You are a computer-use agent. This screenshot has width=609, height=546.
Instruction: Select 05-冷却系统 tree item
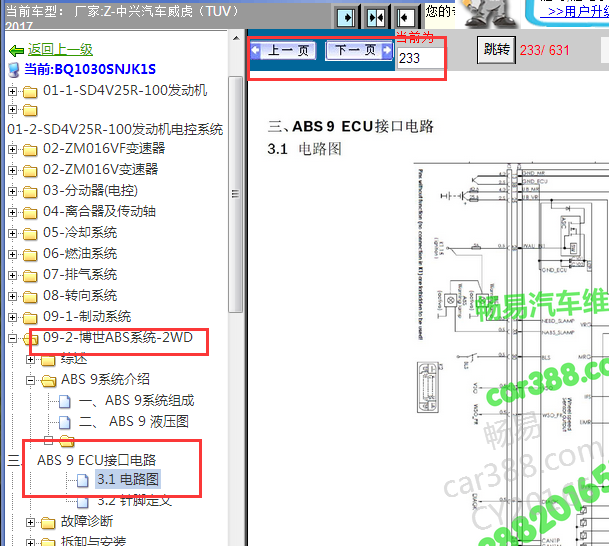click(x=80, y=232)
